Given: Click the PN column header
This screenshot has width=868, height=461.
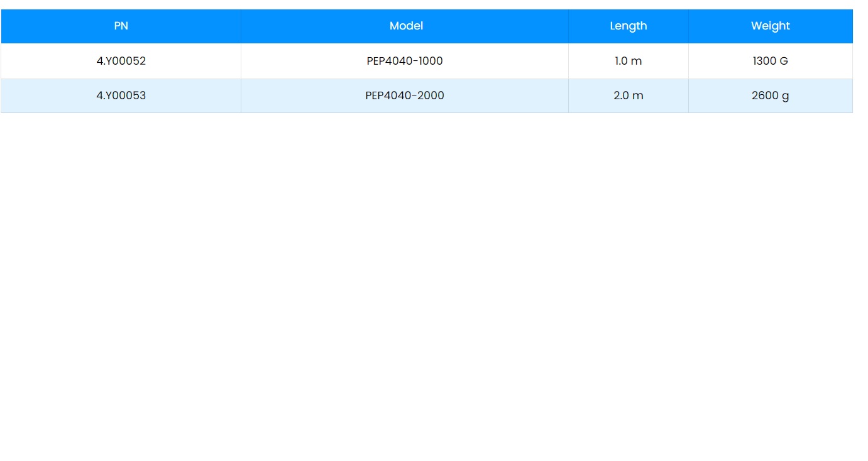Looking at the screenshot, I should pos(121,26).
